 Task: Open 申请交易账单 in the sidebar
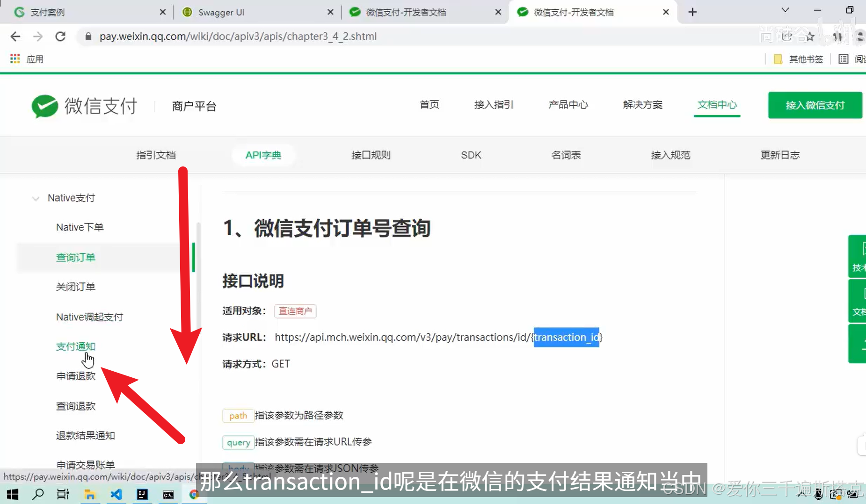[x=86, y=465]
